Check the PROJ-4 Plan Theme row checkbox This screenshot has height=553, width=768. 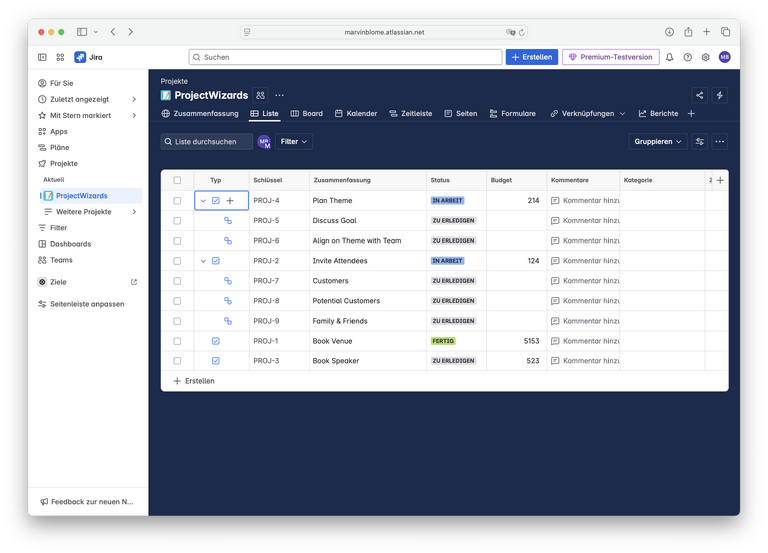point(177,201)
